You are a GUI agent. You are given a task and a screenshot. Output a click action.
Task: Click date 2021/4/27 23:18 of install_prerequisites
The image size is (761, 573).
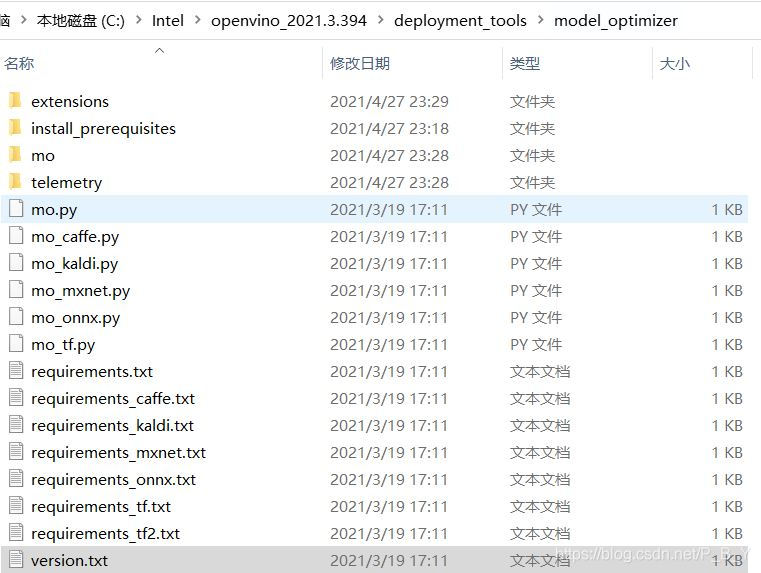coord(389,129)
